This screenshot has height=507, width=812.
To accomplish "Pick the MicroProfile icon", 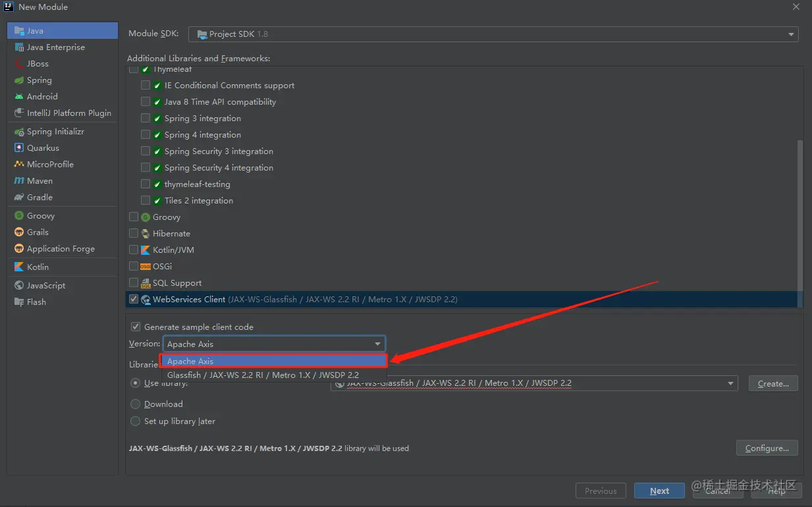I will pos(19,165).
